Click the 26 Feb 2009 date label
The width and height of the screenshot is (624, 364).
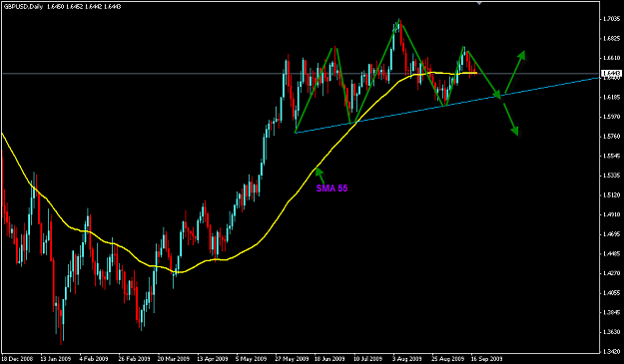(135, 359)
